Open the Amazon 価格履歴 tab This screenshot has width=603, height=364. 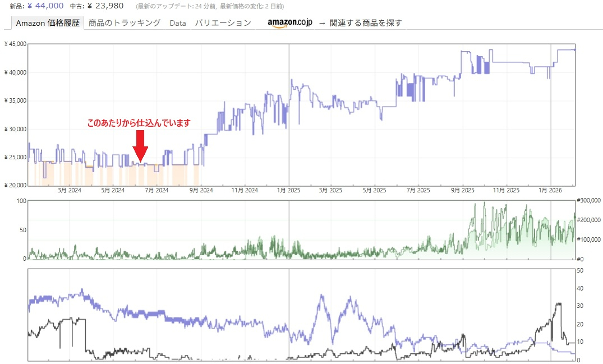[48, 23]
